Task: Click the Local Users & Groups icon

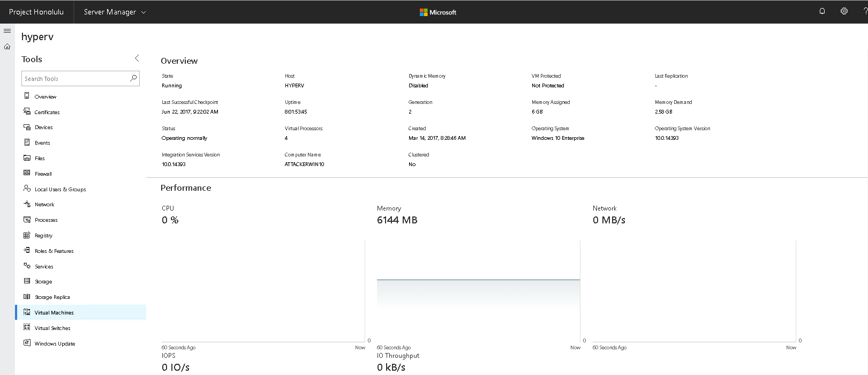Action: click(27, 189)
